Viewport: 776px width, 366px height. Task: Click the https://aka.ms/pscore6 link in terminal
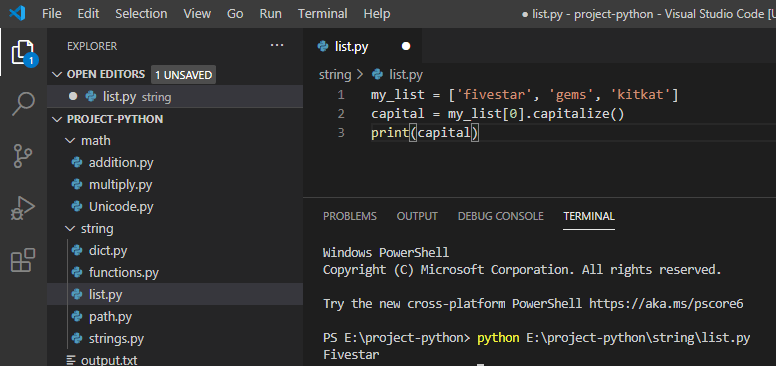(666, 303)
